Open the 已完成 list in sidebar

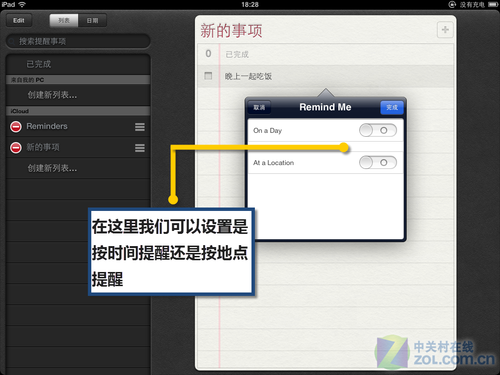78,64
